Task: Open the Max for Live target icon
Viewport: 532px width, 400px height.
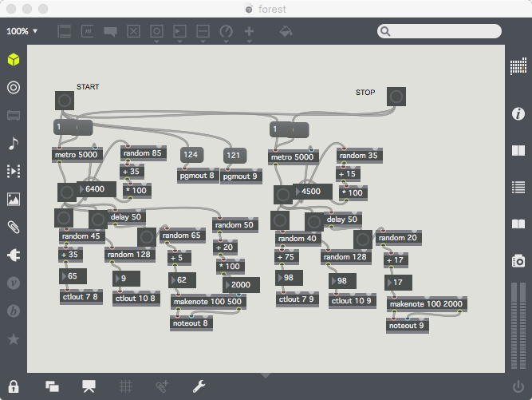Action: [x=14, y=88]
